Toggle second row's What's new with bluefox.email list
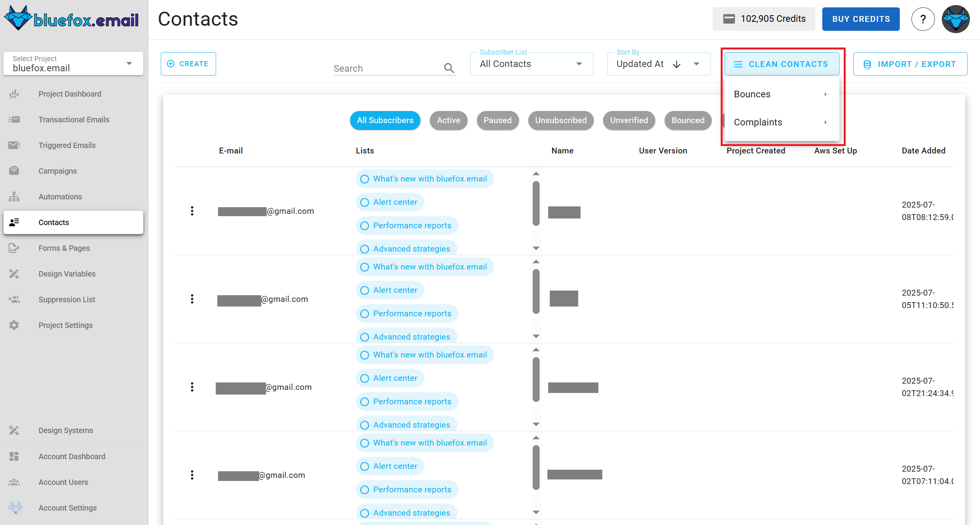Viewport: 980px width, 525px height. (x=425, y=267)
